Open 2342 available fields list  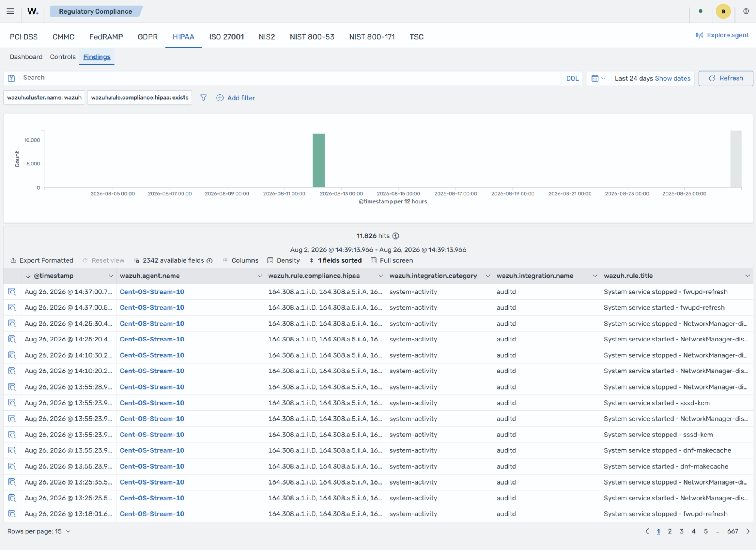click(169, 260)
